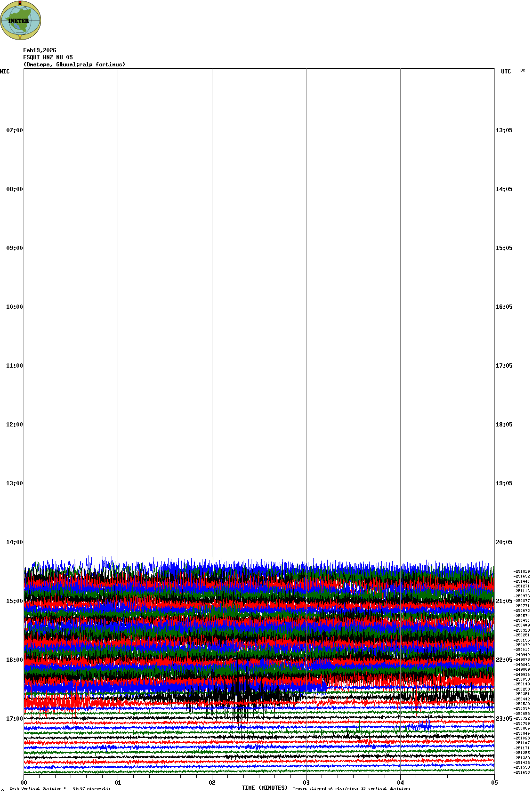Click the Feb19,2026 date label
The height and width of the screenshot is (795, 532).
(40, 50)
